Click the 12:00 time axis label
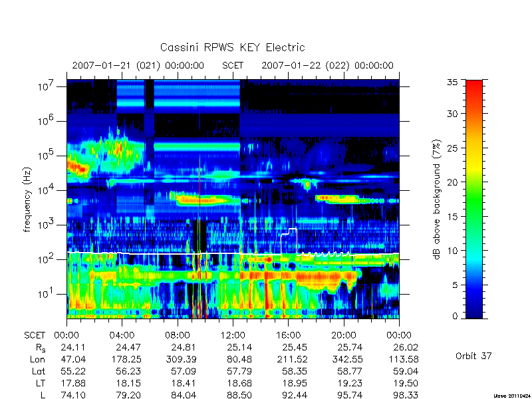Viewport: 532px width, 399px height. (233, 335)
